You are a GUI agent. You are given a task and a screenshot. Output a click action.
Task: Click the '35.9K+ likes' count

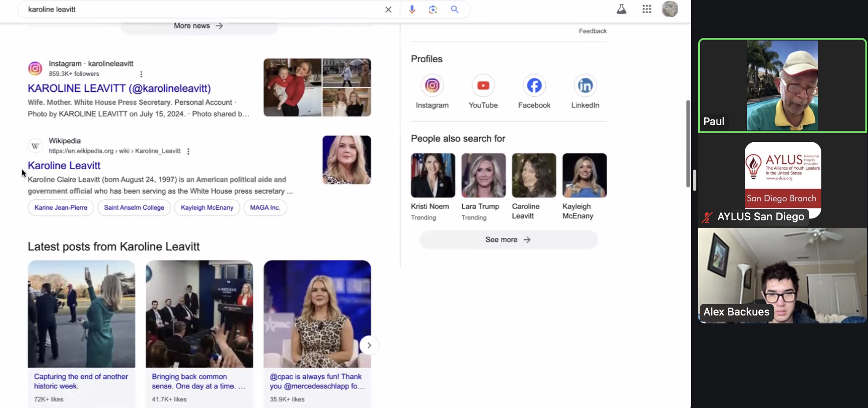(x=287, y=399)
